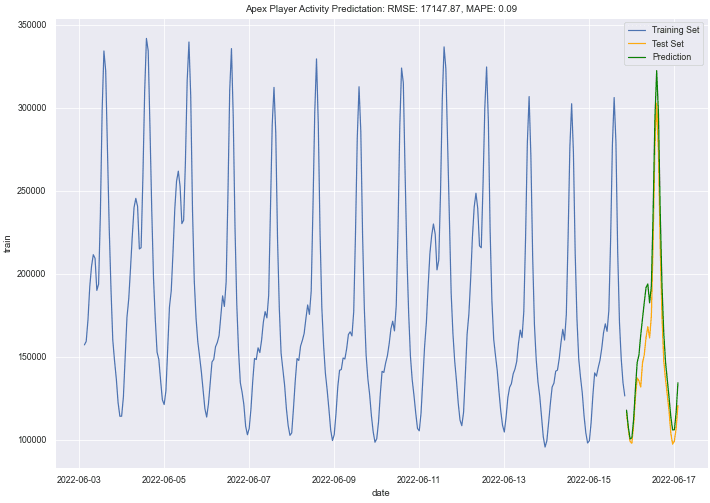Click the y-axis tick label 300000

32,108
